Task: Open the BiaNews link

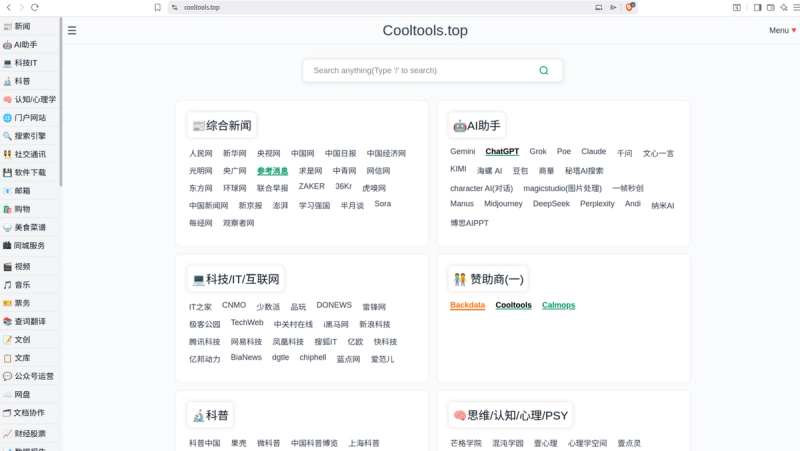Action: tap(246, 357)
